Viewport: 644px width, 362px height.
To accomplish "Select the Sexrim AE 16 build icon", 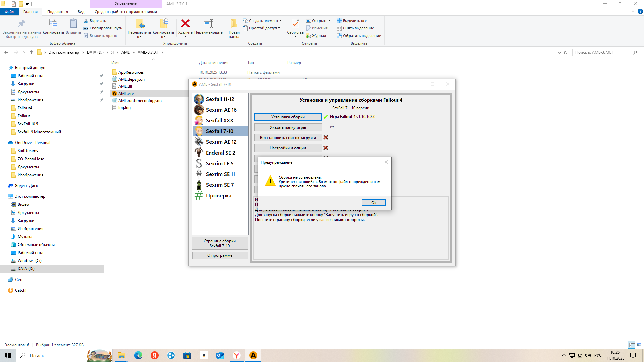I will [199, 110].
